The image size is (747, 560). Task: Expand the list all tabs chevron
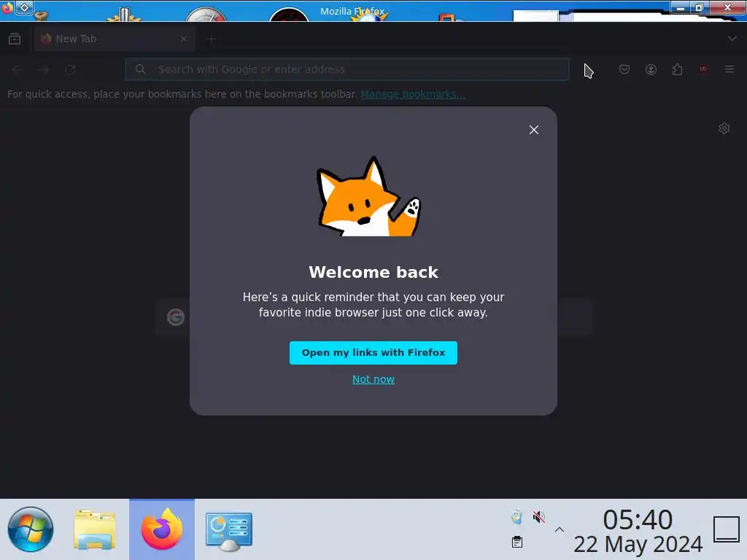point(732,39)
